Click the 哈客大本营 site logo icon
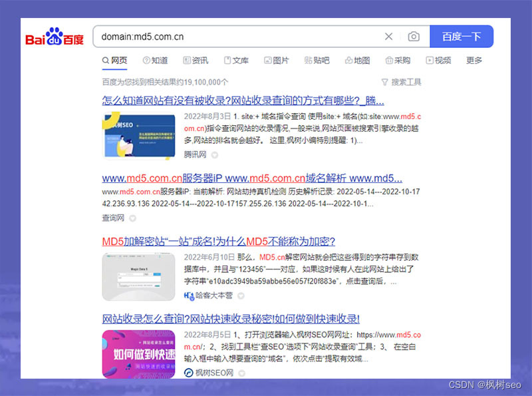The height and width of the screenshot is (396, 532). pos(189,296)
